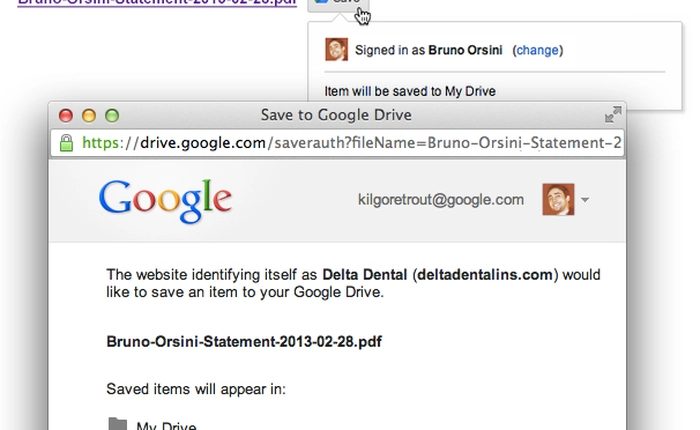This screenshot has width=700, height=430.
Task: Click the 'Save to Google Drive' window title
Action: coord(336,115)
